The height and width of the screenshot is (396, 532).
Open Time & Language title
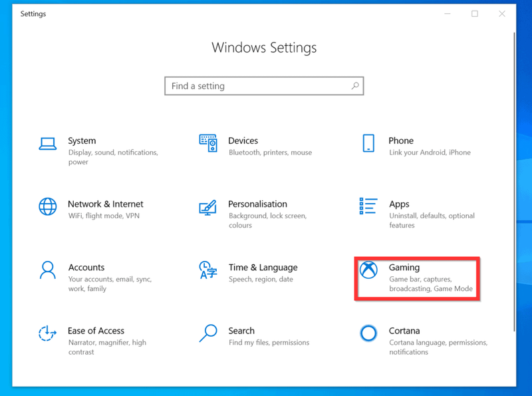pos(263,268)
